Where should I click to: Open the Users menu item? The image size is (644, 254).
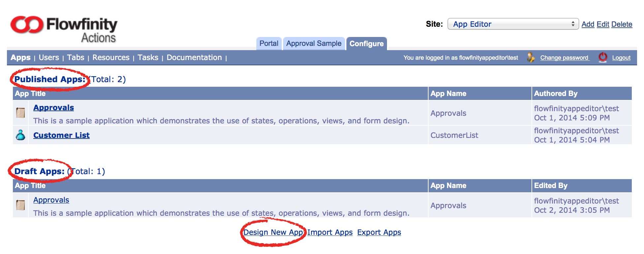point(49,57)
